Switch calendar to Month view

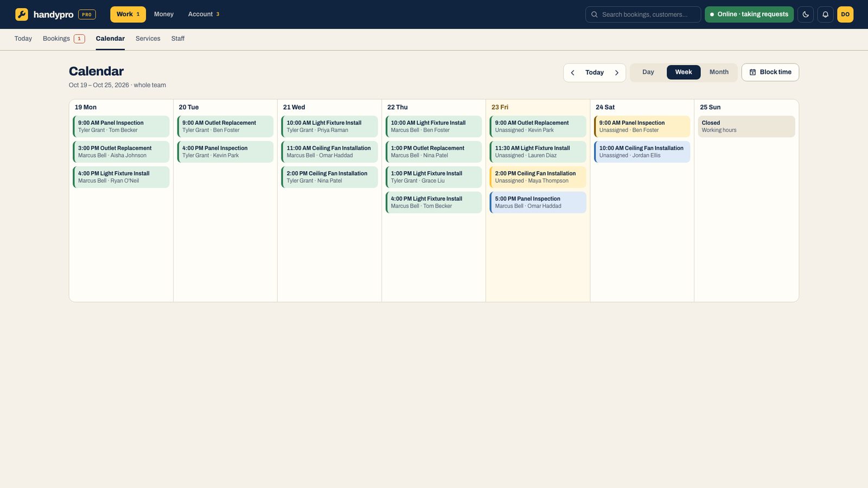(x=719, y=72)
